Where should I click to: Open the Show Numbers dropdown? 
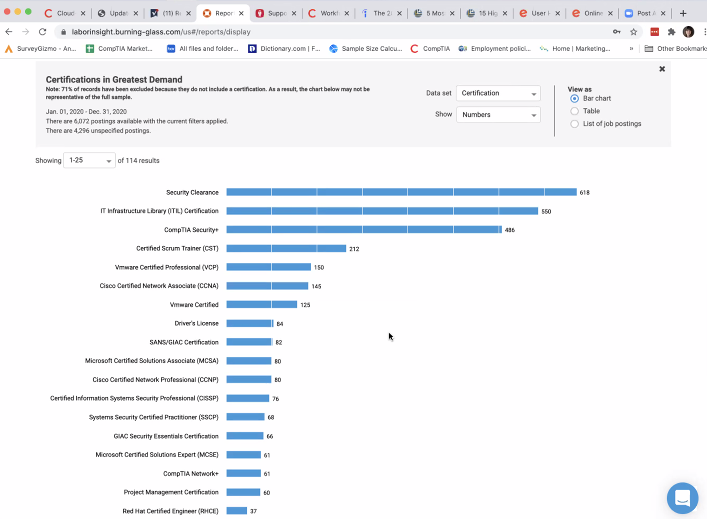point(498,115)
